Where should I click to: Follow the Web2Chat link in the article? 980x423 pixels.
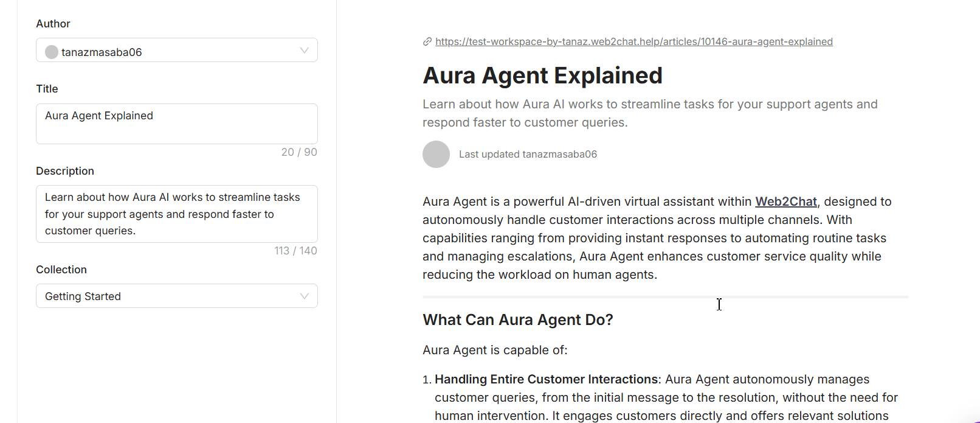[785, 201]
